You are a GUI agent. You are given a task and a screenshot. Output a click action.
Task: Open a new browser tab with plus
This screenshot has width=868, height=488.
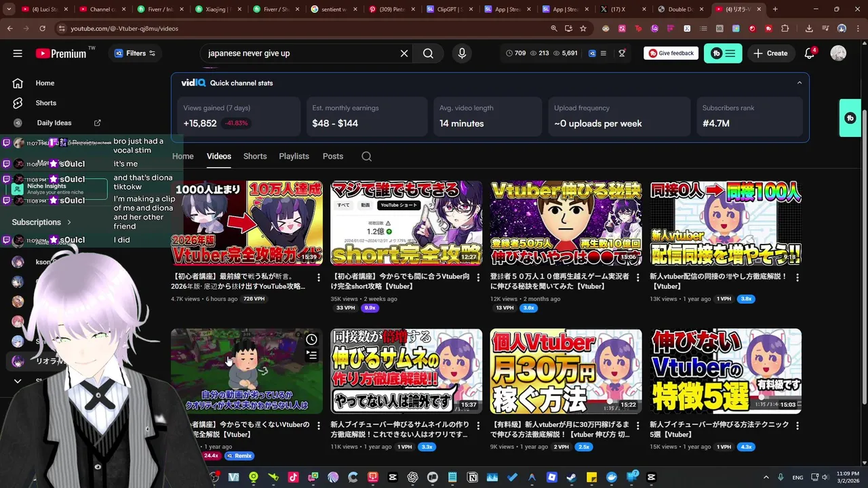coord(775,9)
